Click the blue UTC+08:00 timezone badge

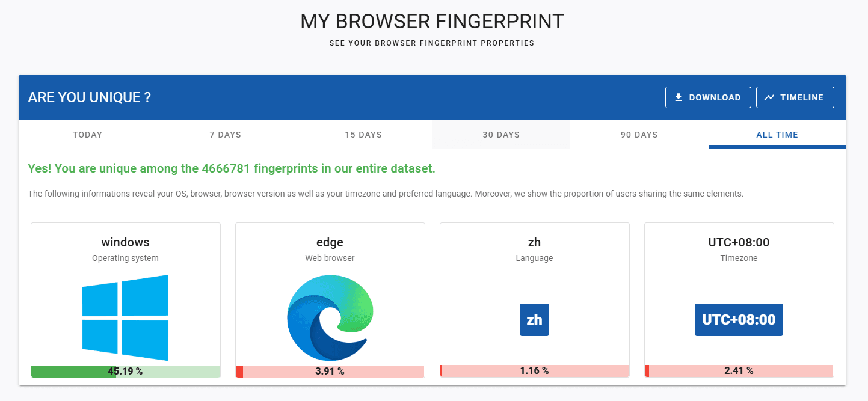pyautogui.click(x=739, y=320)
